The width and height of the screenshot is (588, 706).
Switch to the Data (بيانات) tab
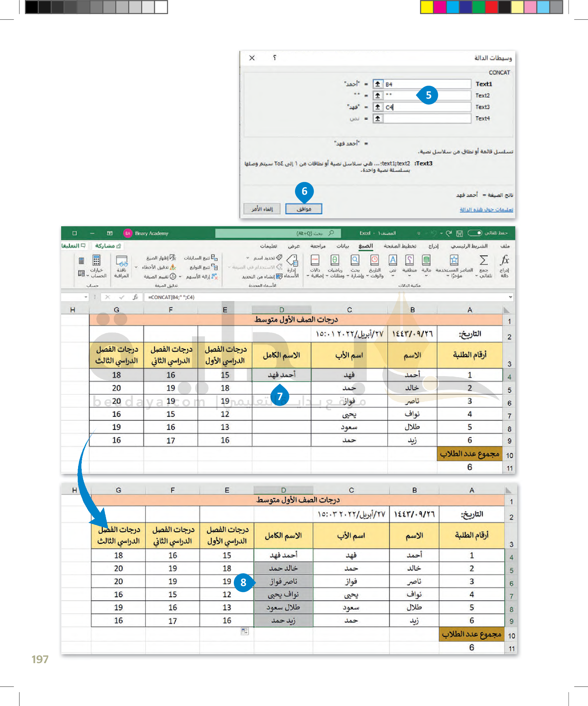[x=343, y=246]
